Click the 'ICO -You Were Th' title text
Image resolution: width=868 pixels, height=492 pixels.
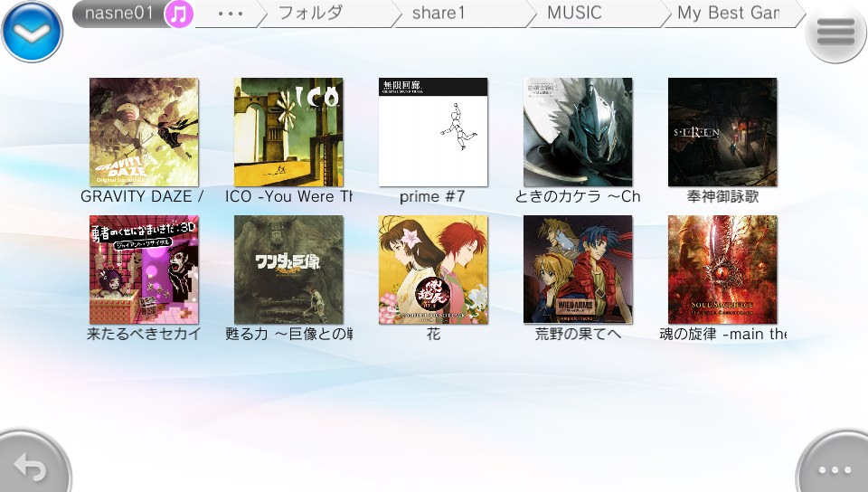[288, 196]
